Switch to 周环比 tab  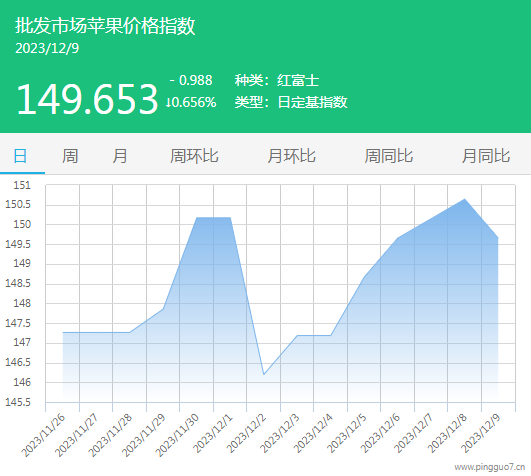tap(194, 156)
